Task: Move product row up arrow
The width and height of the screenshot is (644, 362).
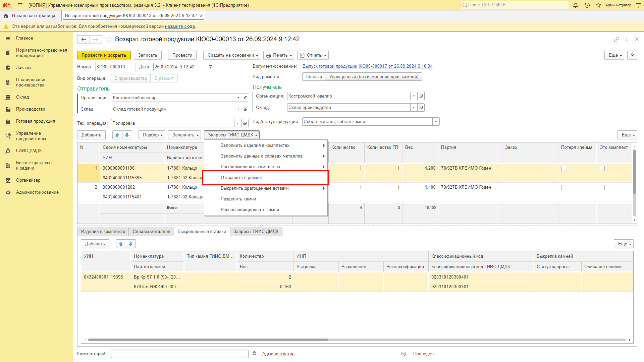Action: click(117, 135)
